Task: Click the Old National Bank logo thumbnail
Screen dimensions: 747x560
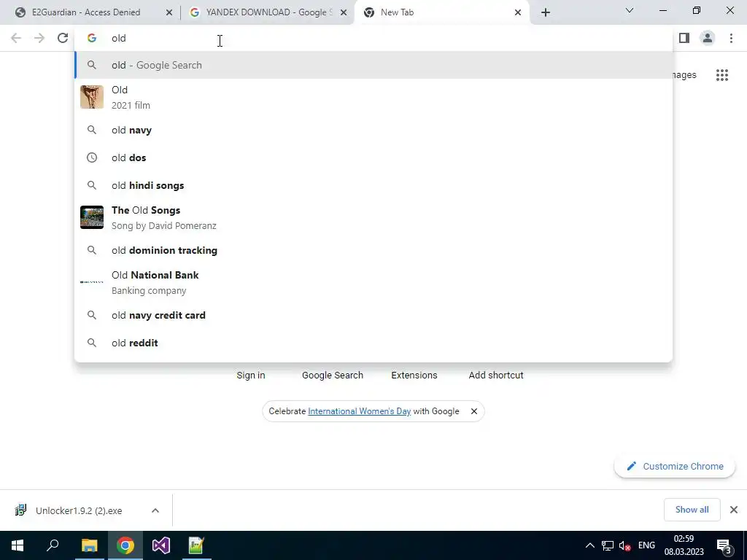Action: tap(92, 282)
